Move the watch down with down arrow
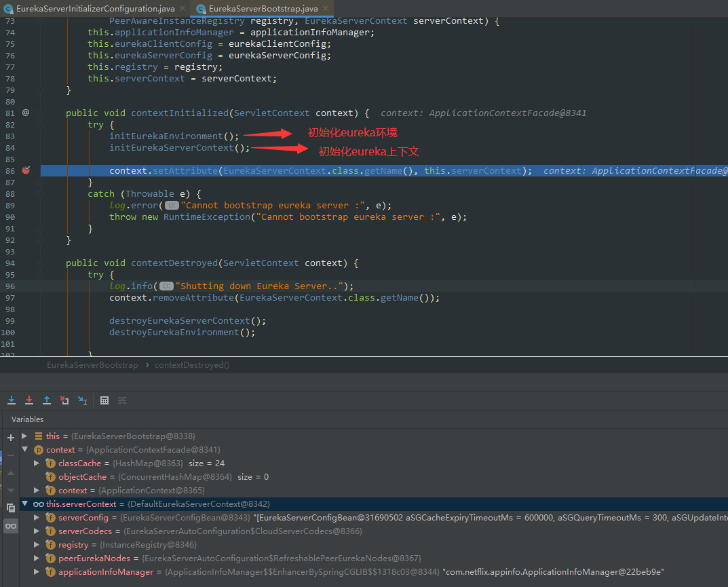The image size is (728, 587). 11,491
